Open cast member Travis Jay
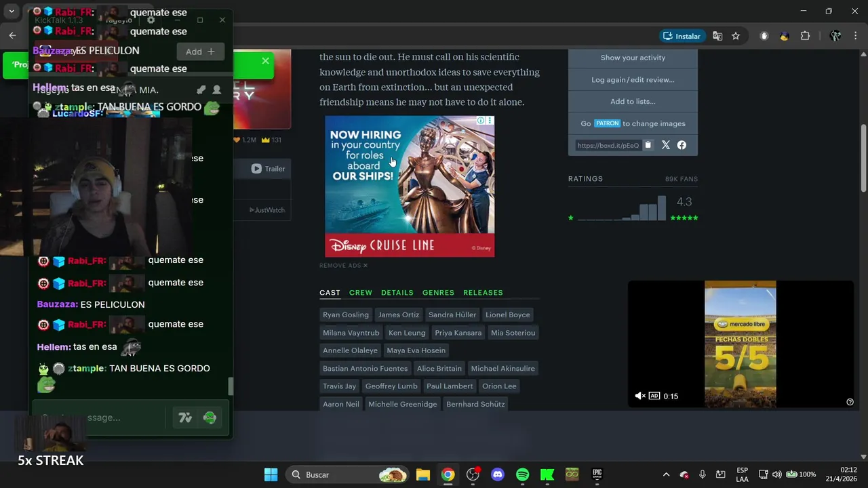868x488 pixels. coord(340,386)
